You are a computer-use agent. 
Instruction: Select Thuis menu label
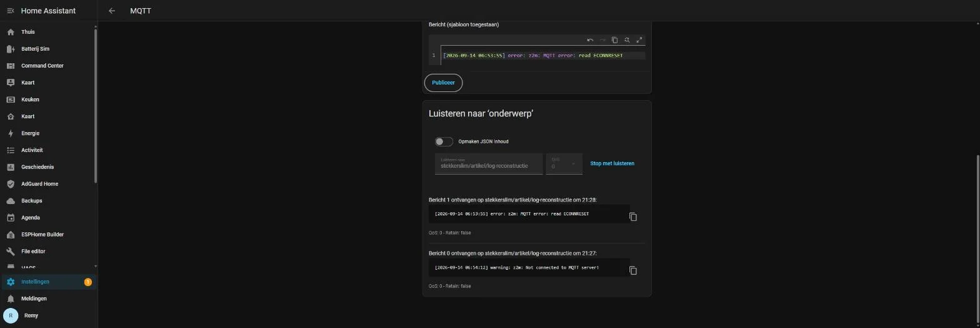click(28, 32)
